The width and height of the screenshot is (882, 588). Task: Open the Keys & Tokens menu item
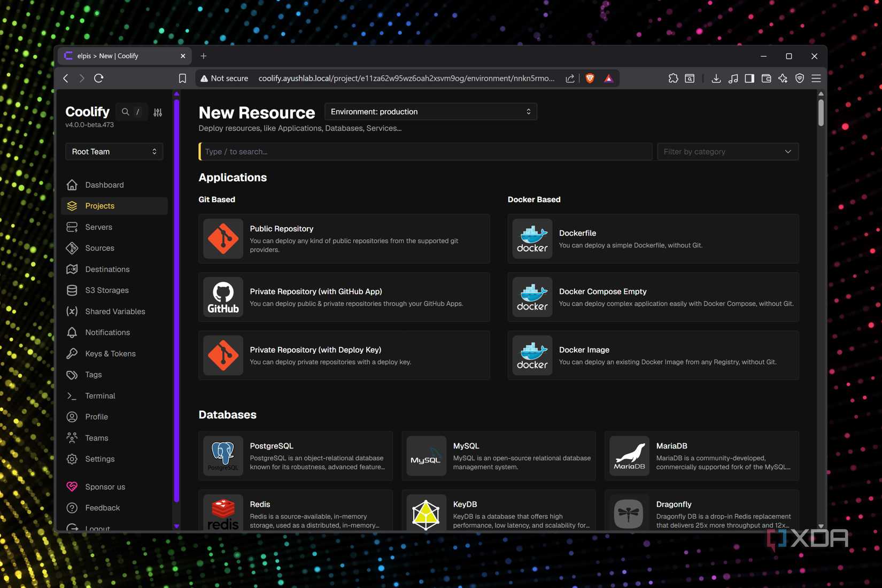click(x=110, y=354)
